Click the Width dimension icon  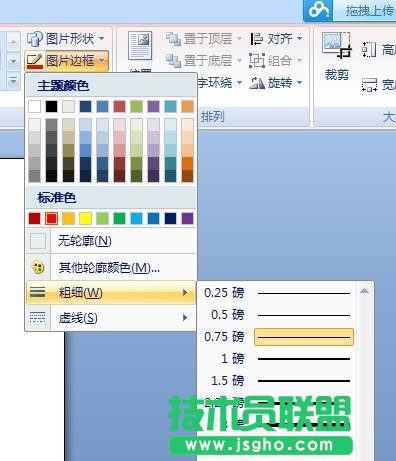[x=369, y=84]
